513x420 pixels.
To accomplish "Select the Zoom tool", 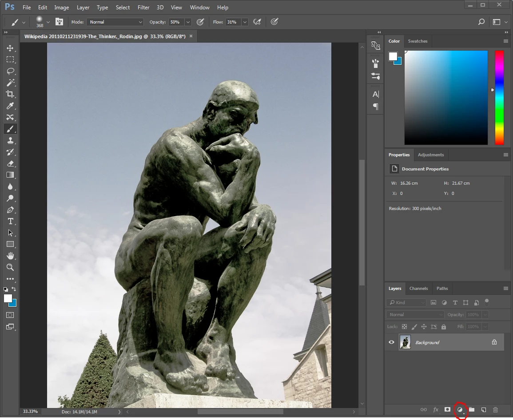I will pos(10,267).
